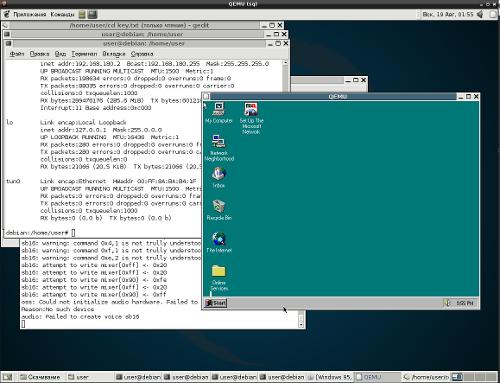The height and width of the screenshot is (383, 500).
Task: Switch to the Скачивание taskbar window
Action: pyautogui.click(x=40, y=377)
